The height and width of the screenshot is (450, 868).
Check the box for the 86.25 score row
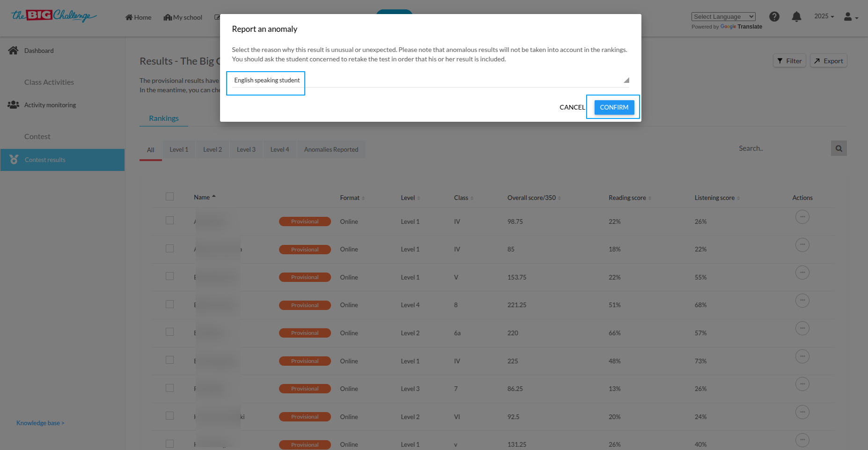(169, 388)
